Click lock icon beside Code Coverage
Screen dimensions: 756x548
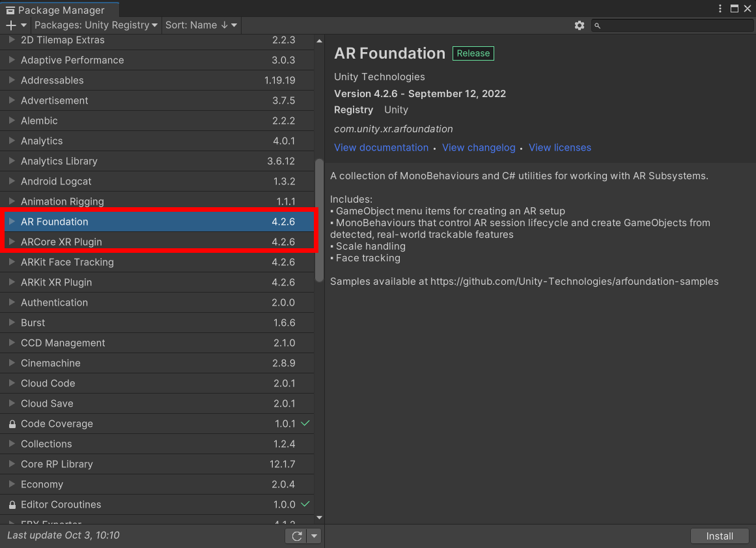tap(12, 424)
